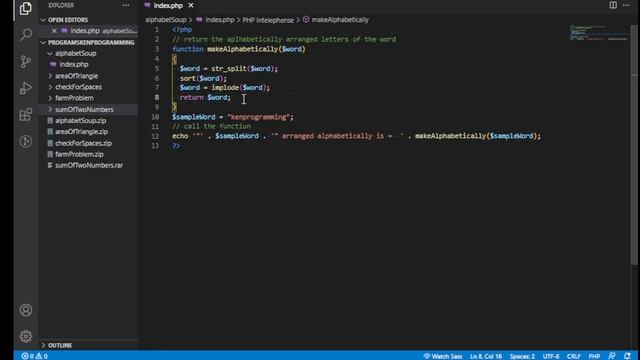
Task: Open the notifications bell
Action: point(627,356)
